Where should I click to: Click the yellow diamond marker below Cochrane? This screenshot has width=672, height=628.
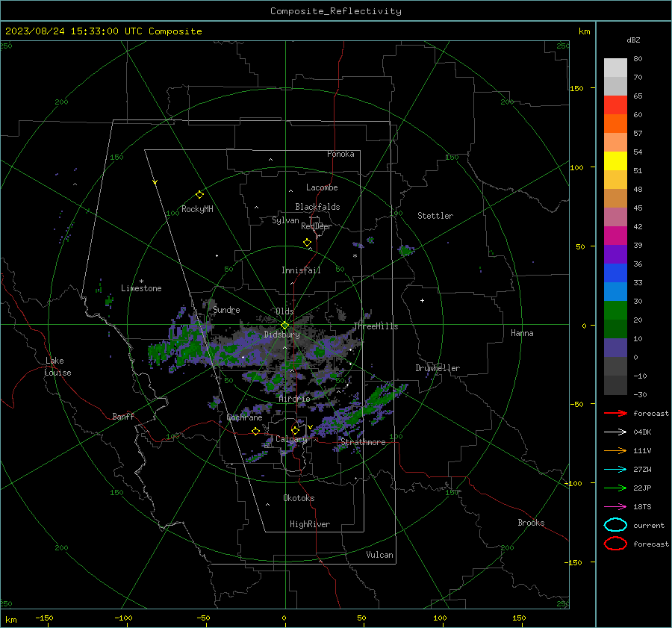point(255,431)
